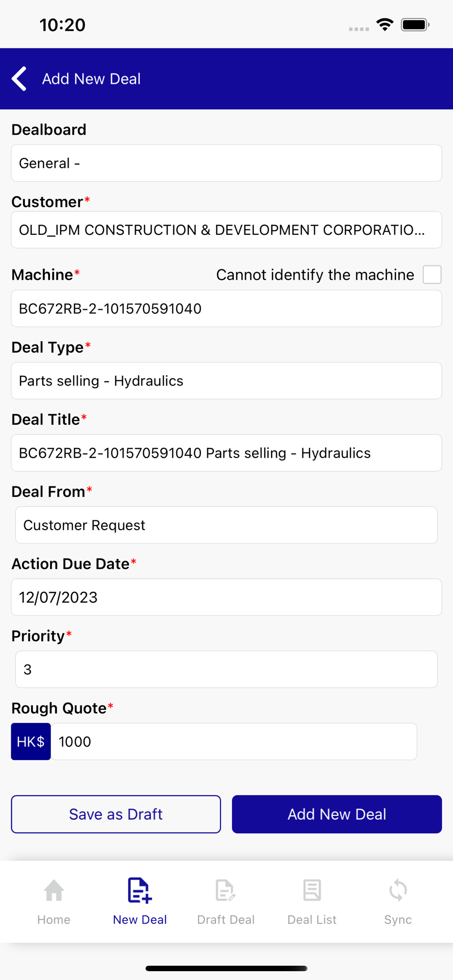453x980 pixels.
Task: Check 'Cannot identify the machine' box
Action: coord(432,275)
